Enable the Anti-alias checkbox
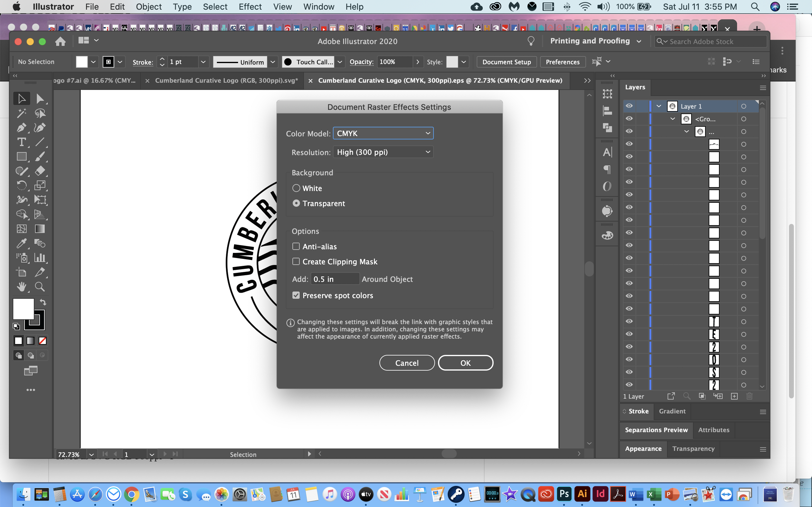This screenshot has width=812, height=507. click(296, 246)
